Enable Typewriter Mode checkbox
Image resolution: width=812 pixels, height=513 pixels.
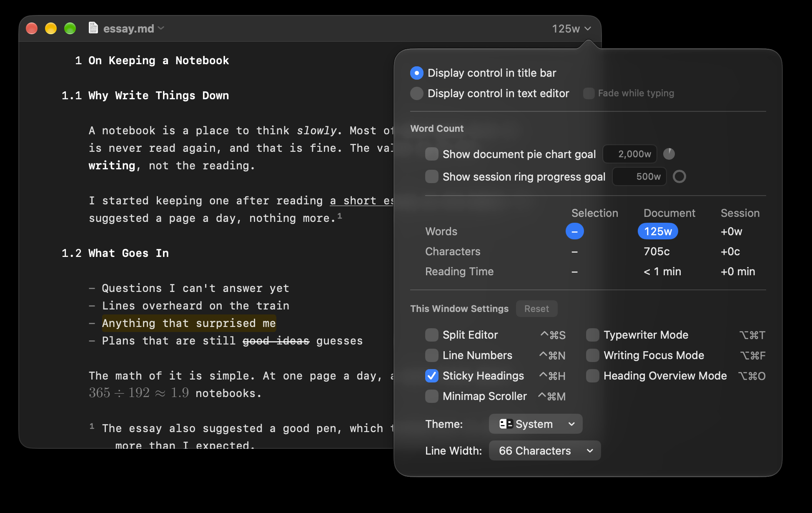593,335
